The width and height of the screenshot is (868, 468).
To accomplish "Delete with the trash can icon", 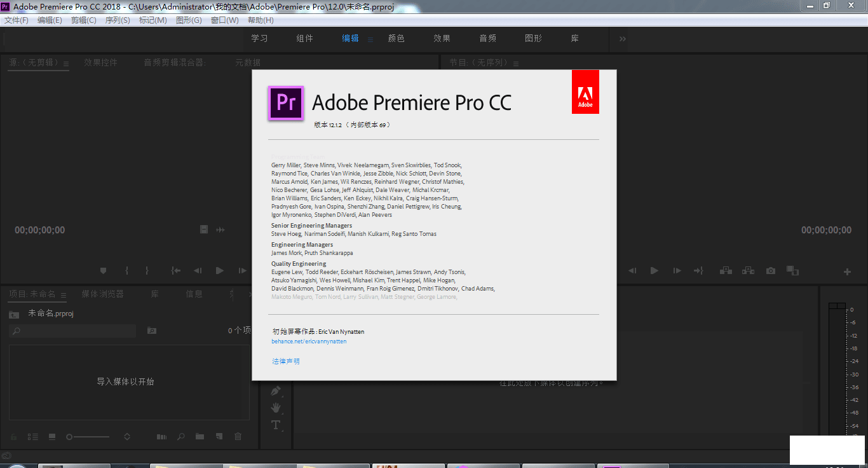I will click(x=238, y=437).
